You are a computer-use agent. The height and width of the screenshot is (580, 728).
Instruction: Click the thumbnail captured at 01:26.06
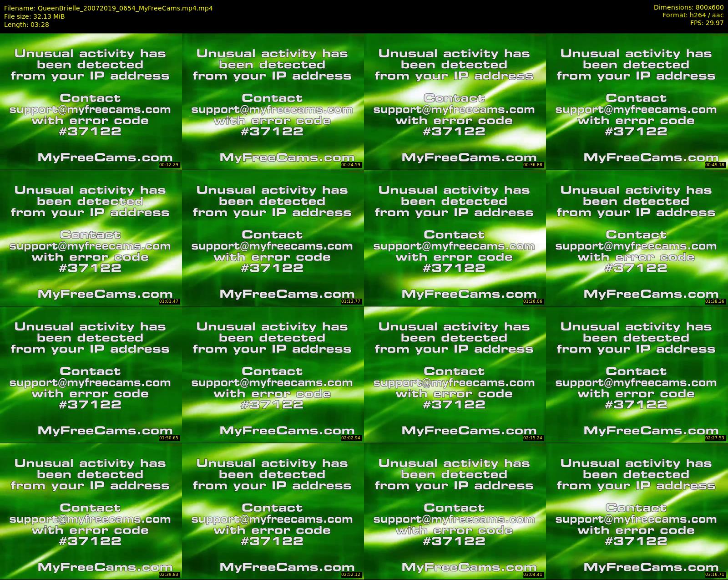click(x=455, y=238)
